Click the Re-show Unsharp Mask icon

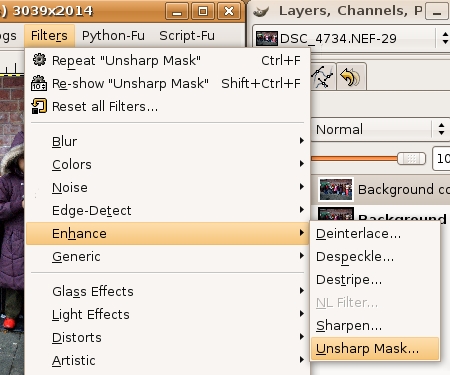[x=39, y=83]
